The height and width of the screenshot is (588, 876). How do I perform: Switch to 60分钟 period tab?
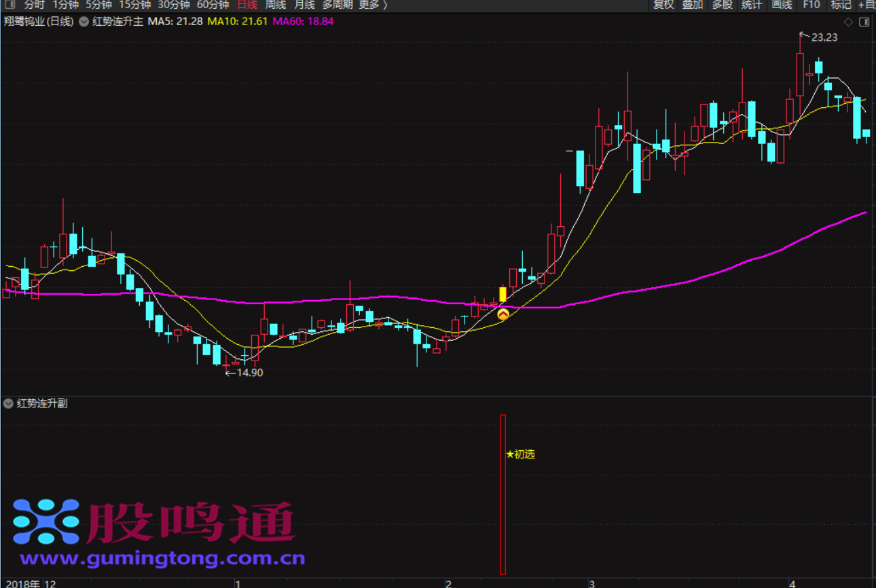pyautogui.click(x=213, y=5)
